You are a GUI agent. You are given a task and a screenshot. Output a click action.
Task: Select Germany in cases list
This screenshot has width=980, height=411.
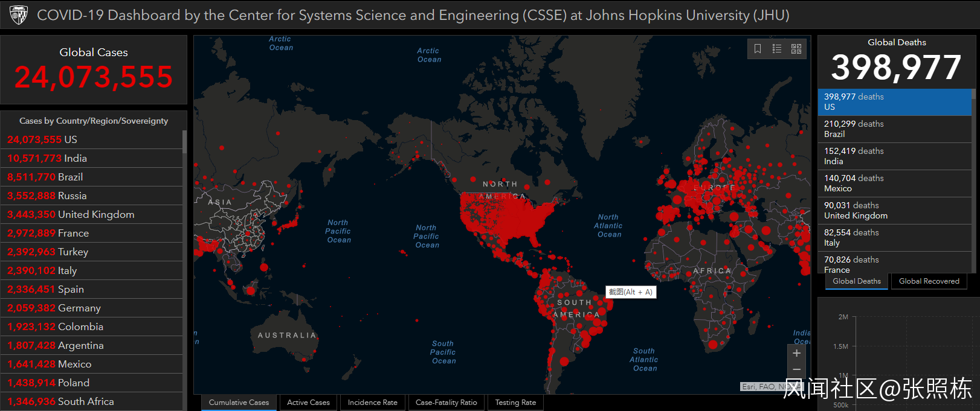tap(92, 308)
